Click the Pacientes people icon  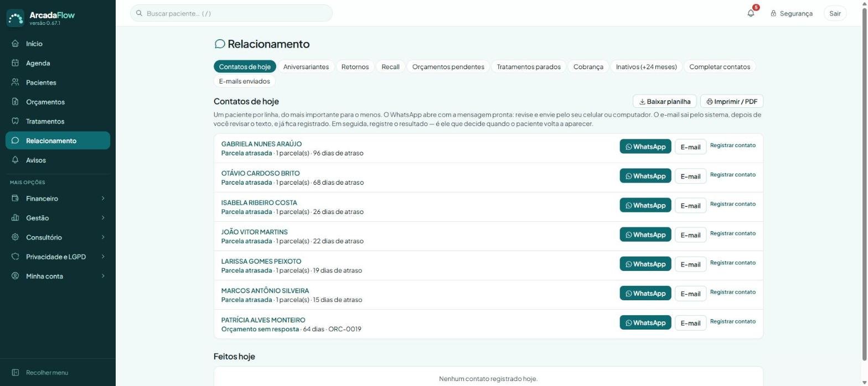(15, 82)
